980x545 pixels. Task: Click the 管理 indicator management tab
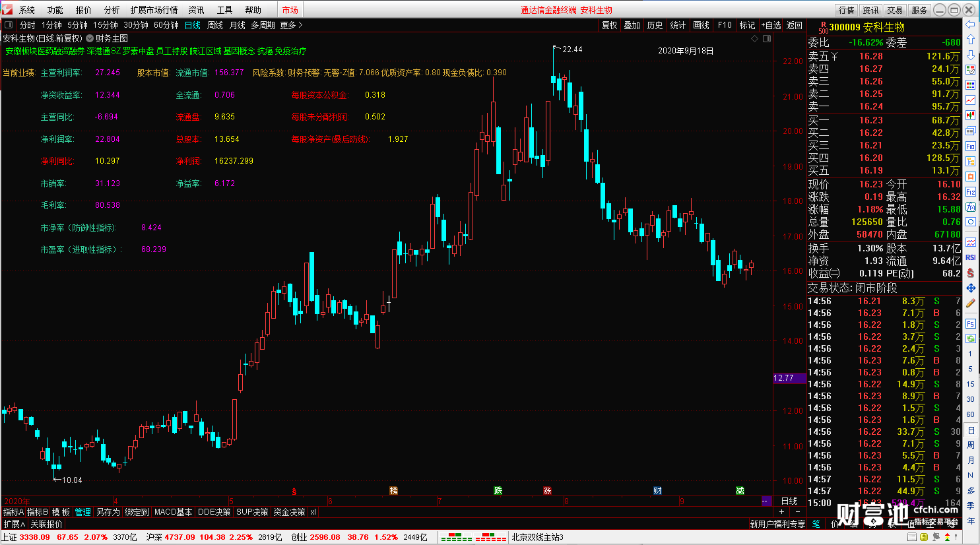tap(83, 512)
